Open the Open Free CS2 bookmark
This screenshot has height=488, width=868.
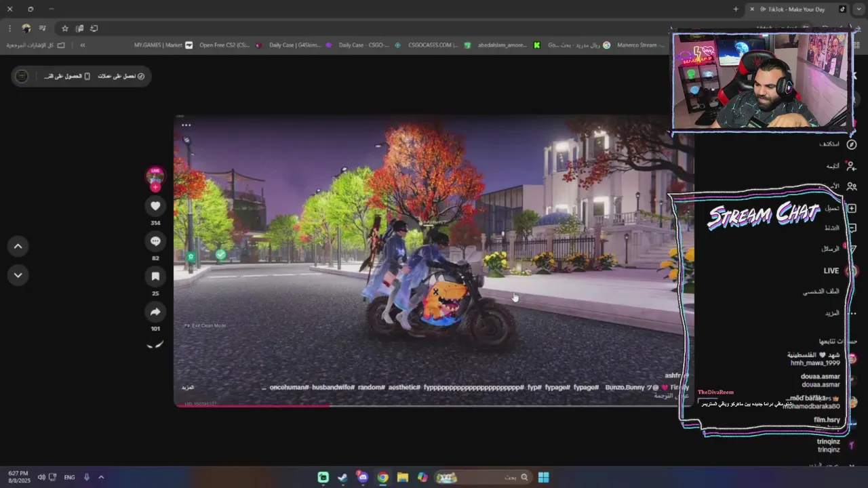[x=229, y=45]
